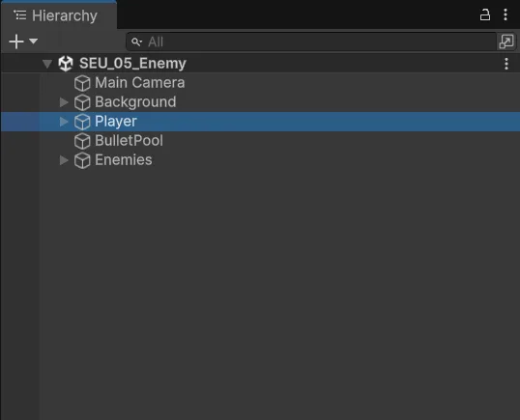Screen dimensions: 520x420
Task: Click the Unity logo icon of SEU_05_Enemy scene
Action: (66, 64)
